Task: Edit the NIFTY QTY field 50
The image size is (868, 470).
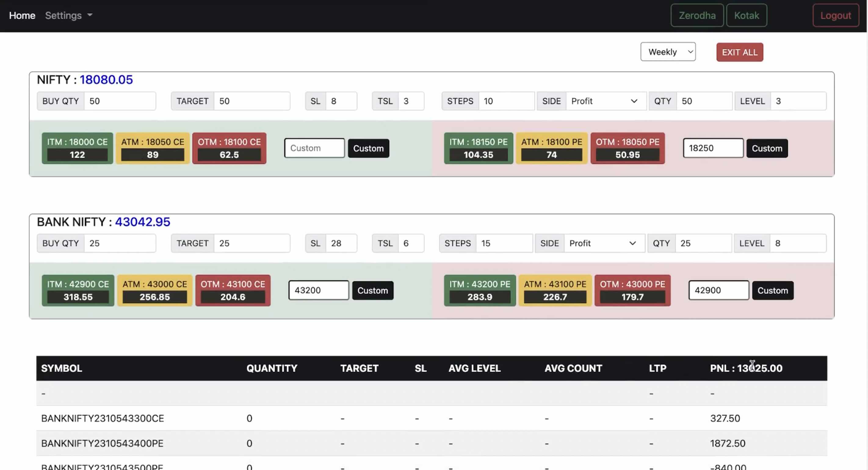Action: (704, 101)
